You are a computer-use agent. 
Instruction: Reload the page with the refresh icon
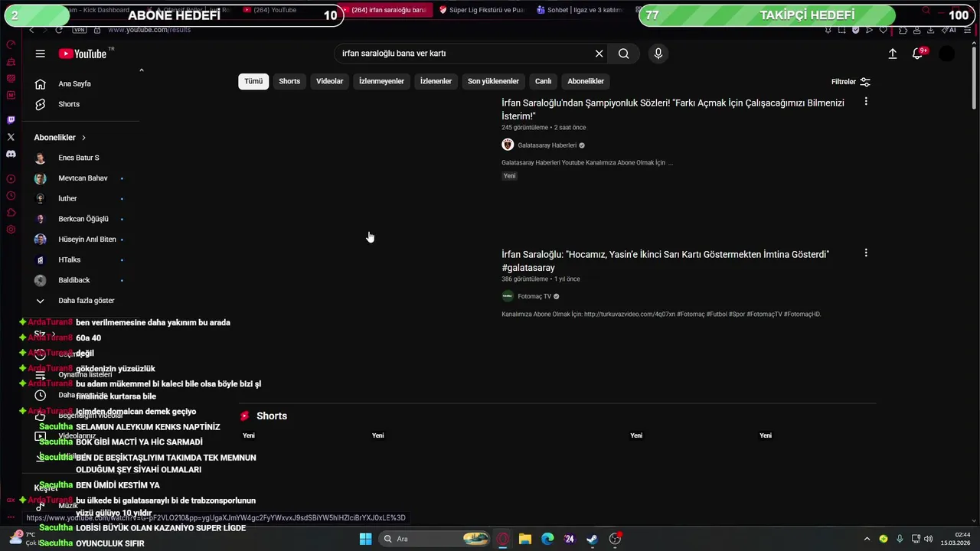coord(59,30)
